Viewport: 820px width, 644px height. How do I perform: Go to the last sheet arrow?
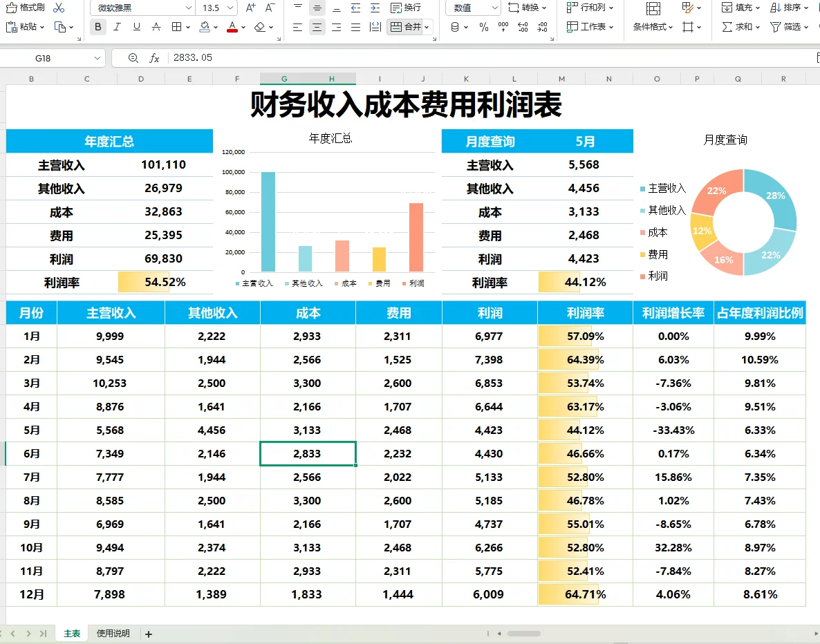(44, 634)
